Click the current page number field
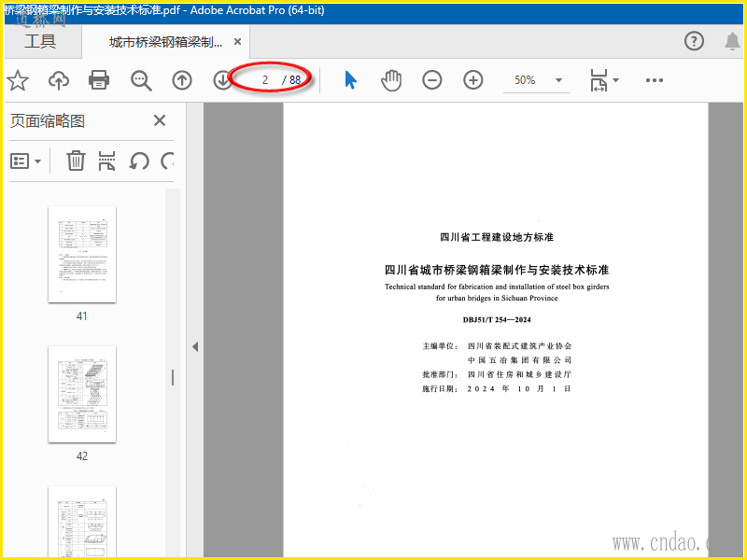 pyautogui.click(x=265, y=80)
